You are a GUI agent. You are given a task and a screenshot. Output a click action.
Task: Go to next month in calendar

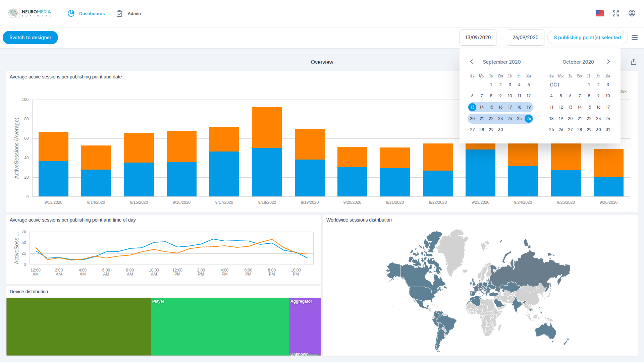(608, 62)
